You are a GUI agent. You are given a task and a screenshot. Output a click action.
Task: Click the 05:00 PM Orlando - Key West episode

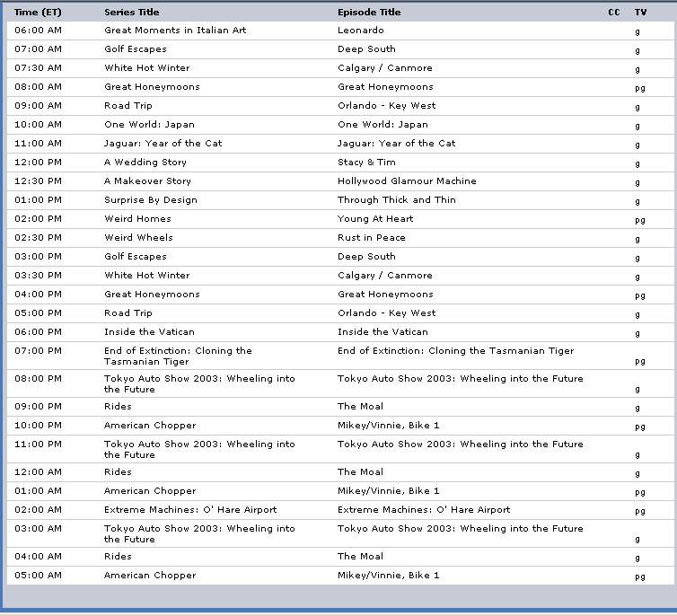click(x=387, y=313)
